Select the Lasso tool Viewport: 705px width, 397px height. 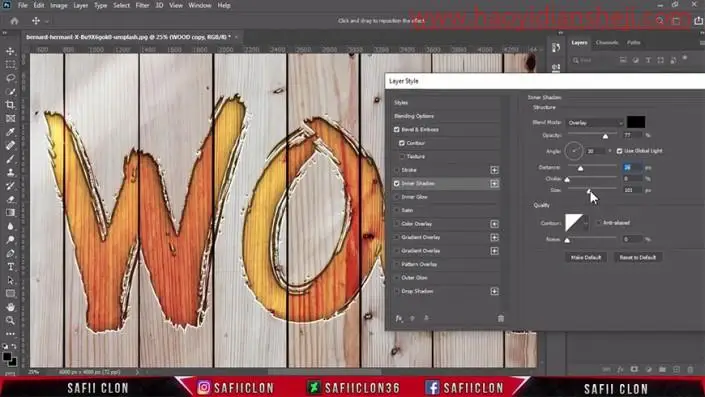click(x=10, y=78)
